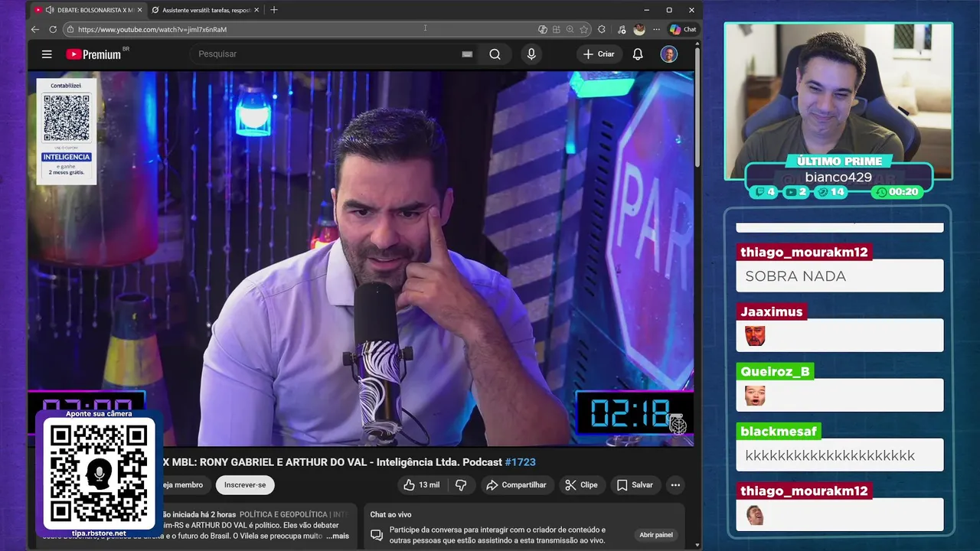This screenshot has width=980, height=551.
Task: Click the bianco429 último prime name
Action: tap(838, 177)
